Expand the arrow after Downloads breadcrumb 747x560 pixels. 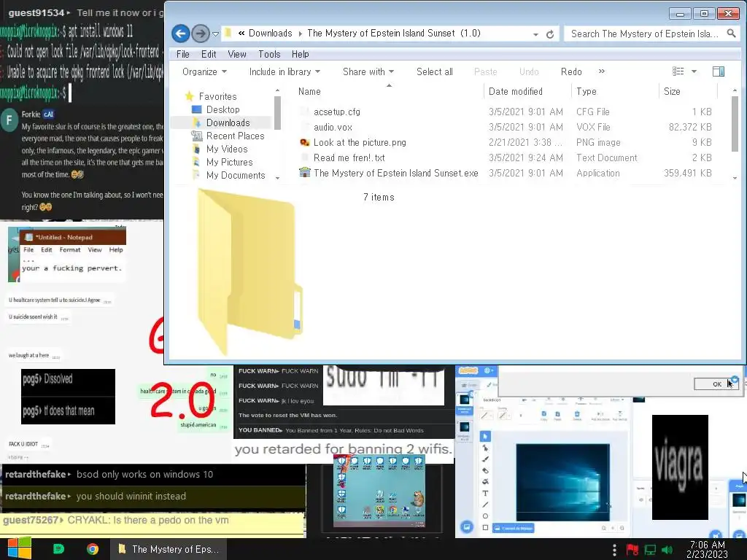tap(300, 34)
